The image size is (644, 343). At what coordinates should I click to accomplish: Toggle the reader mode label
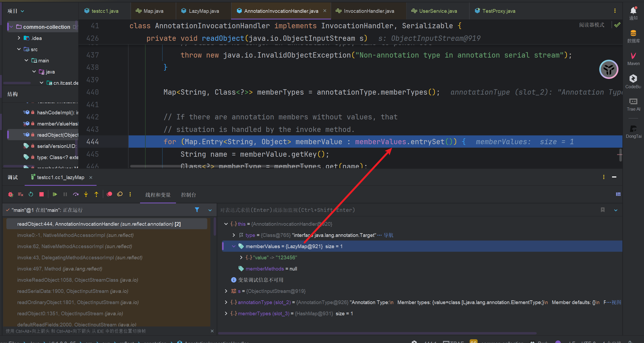pyautogui.click(x=592, y=25)
